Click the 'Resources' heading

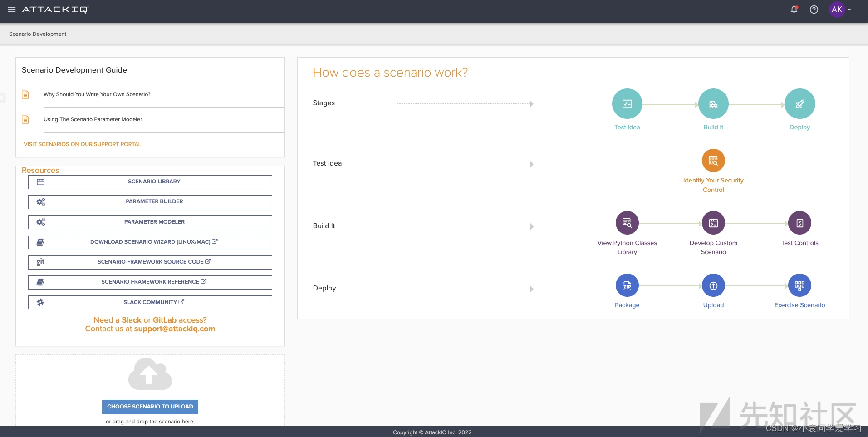40,171
